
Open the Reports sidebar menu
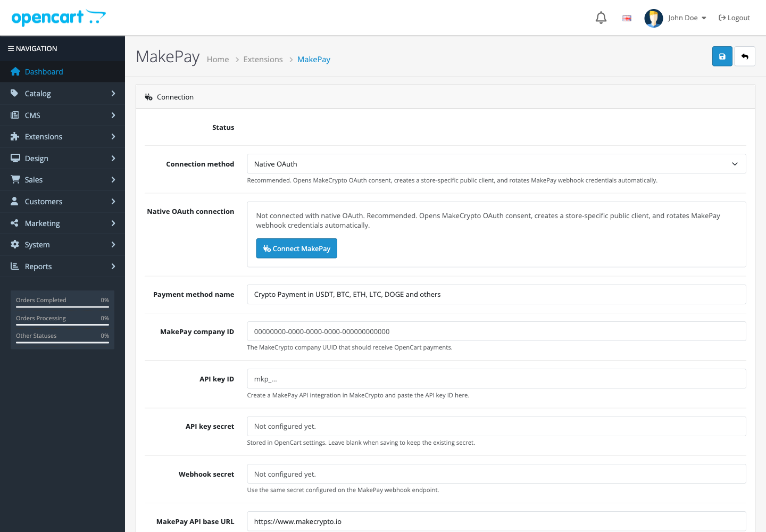[62, 267]
